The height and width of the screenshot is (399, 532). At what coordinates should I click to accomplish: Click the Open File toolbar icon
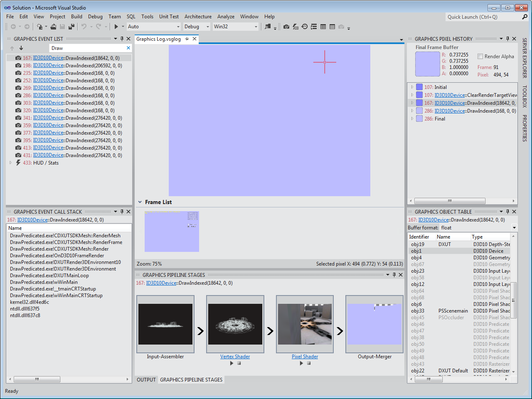click(x=53, y=27)
